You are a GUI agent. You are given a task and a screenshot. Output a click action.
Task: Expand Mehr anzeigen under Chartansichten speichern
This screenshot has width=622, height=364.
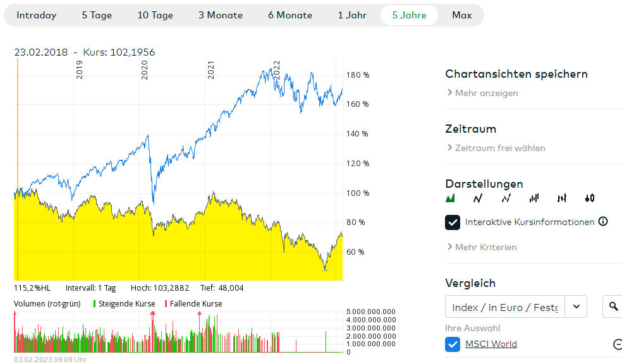tap(482, 93)
